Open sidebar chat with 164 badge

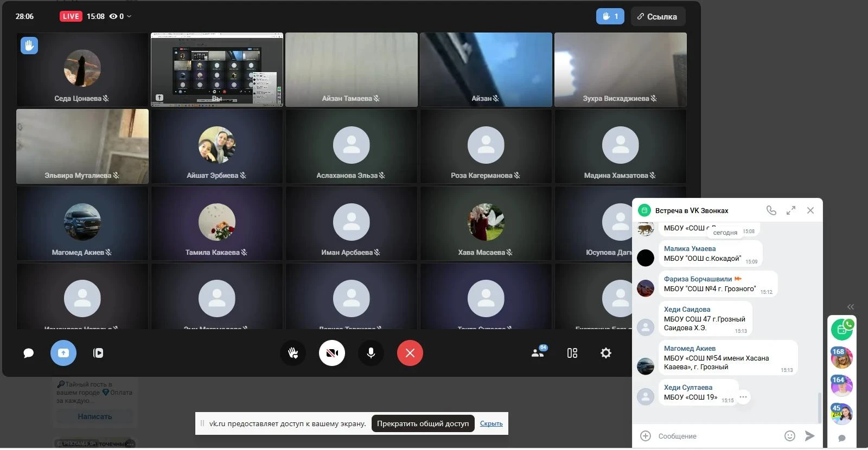842,386
